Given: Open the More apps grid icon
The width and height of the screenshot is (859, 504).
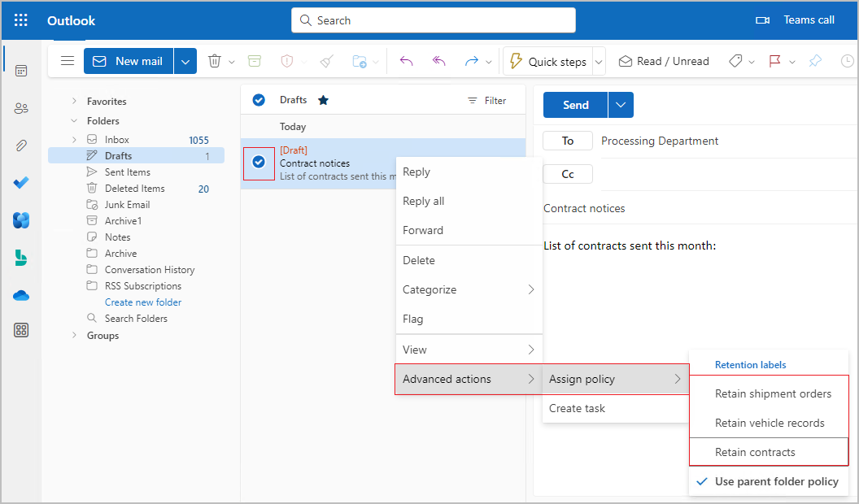Looking at the screenshot, I should click(x=20, y=330).
